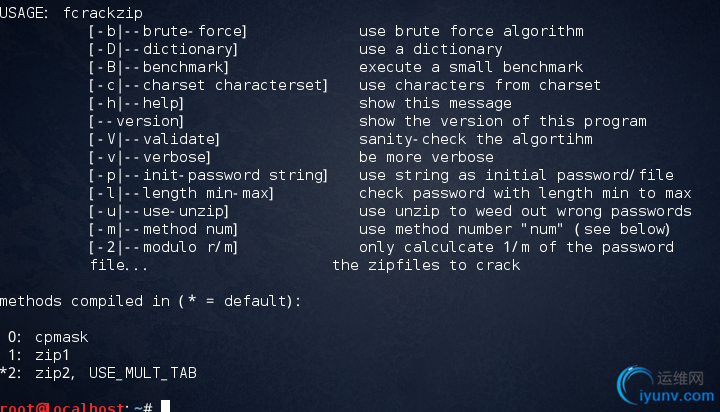Screen dimensions: 720x412
Task: Click the --validate option text
Action: pos(154,139)
